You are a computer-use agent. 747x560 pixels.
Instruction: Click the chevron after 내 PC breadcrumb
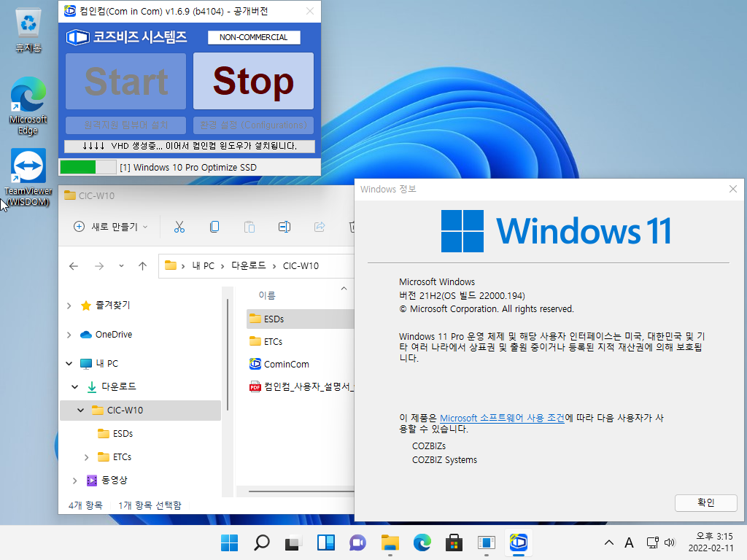[x=222, y=266]
